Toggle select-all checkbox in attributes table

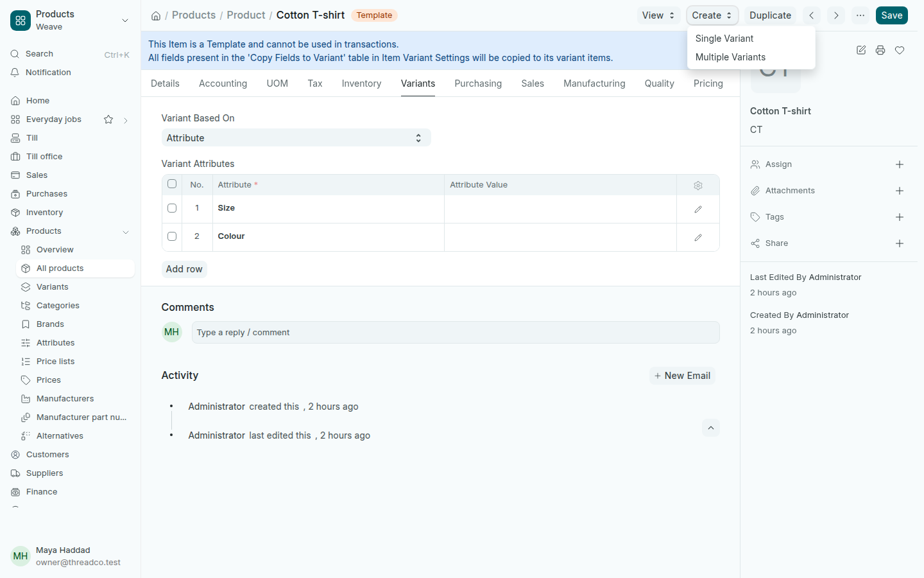[172, 184]
